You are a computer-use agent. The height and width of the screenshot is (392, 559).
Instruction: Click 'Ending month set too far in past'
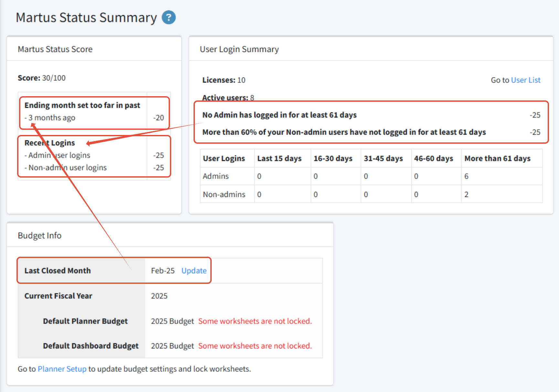coord(82,105)
